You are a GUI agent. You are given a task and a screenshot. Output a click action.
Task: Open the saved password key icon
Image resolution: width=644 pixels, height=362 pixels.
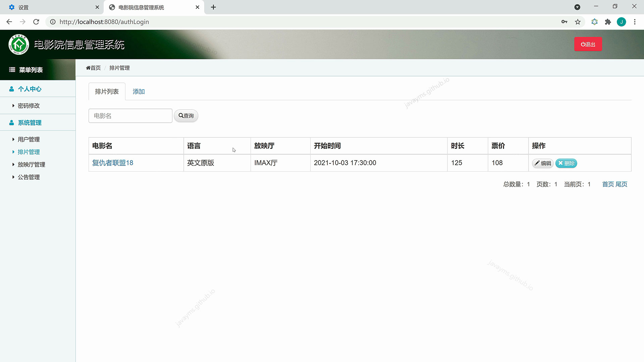tap(564, 22)
